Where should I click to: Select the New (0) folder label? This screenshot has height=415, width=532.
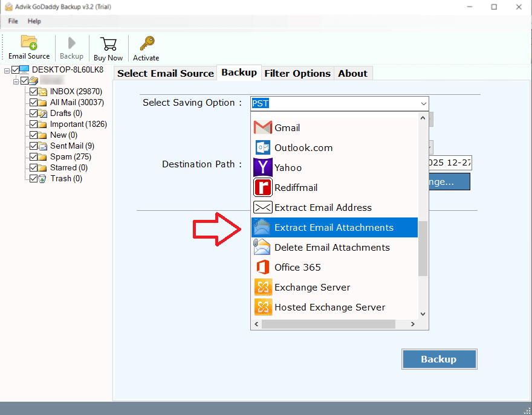coord(64,135)
